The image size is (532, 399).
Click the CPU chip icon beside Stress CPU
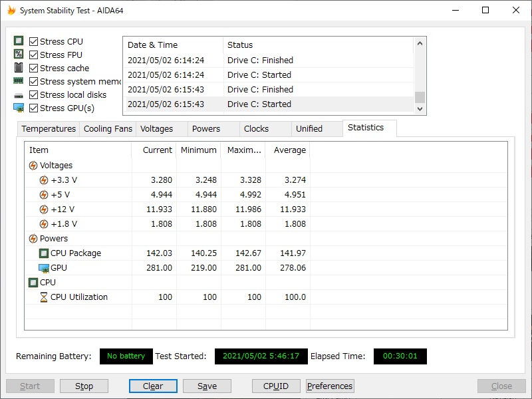tap(19, 41)
